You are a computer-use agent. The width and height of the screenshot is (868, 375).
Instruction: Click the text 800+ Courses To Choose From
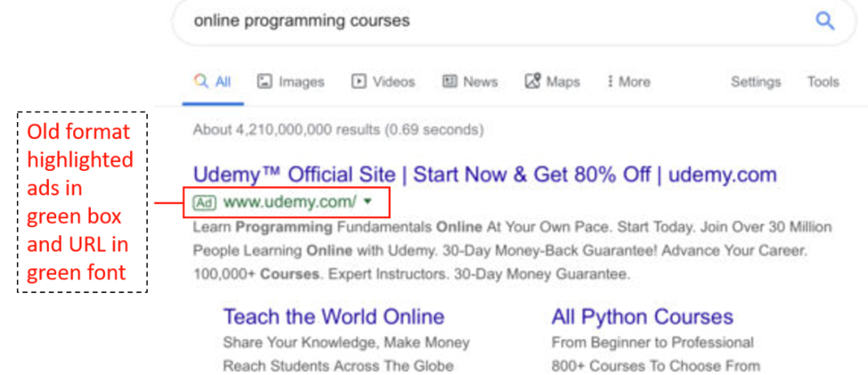656,366
